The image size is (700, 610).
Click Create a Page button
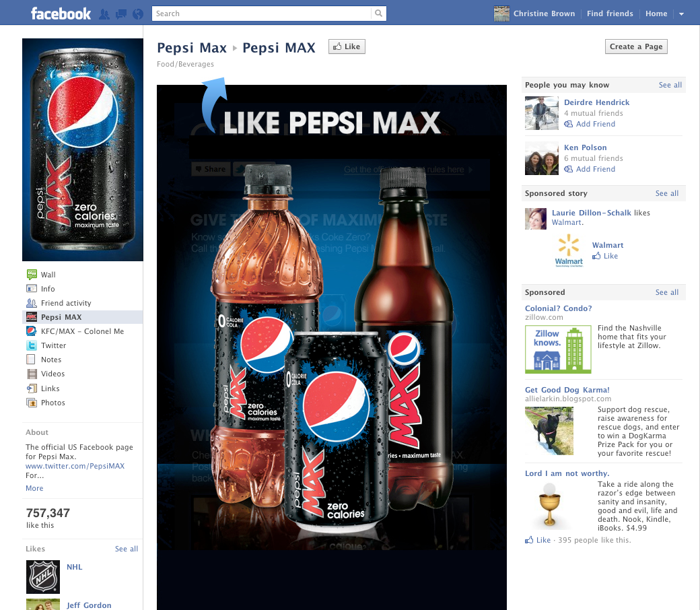(x=636, y=46)
